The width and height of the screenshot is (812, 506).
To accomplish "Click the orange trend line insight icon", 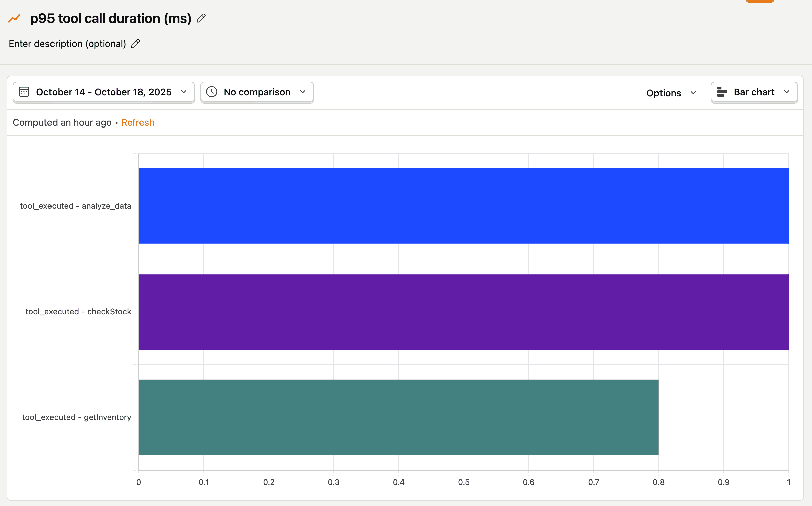I will [x=14, y=18].
